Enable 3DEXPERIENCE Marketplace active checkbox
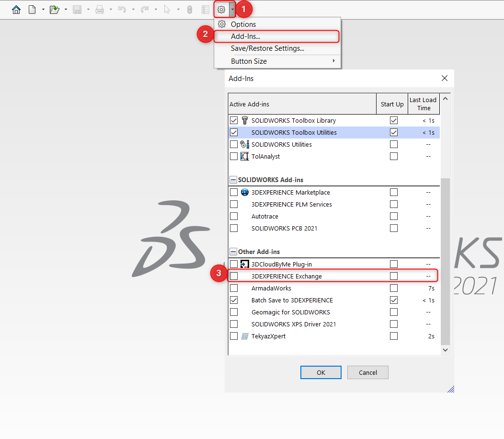 234,192
